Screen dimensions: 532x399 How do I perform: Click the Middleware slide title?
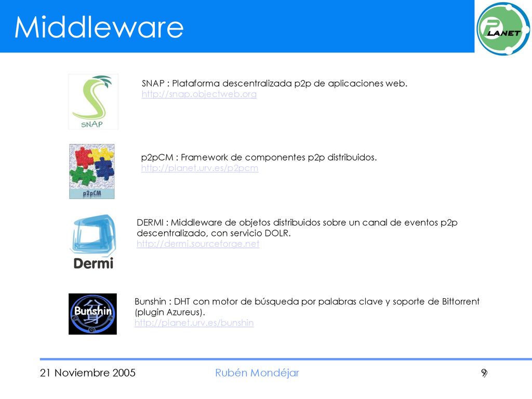coord(99,27)
